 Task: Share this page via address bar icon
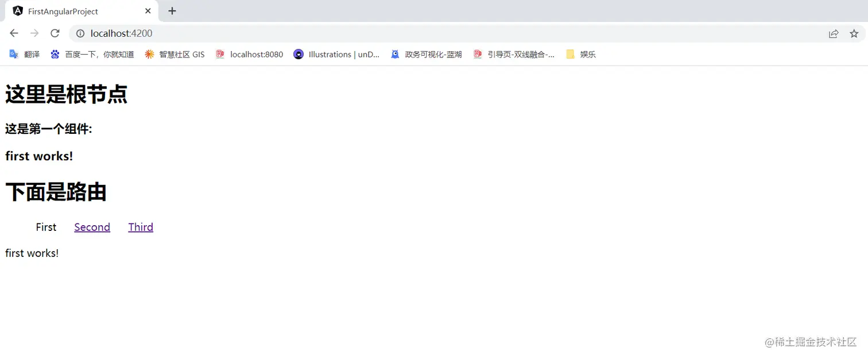tap(834, 33)
